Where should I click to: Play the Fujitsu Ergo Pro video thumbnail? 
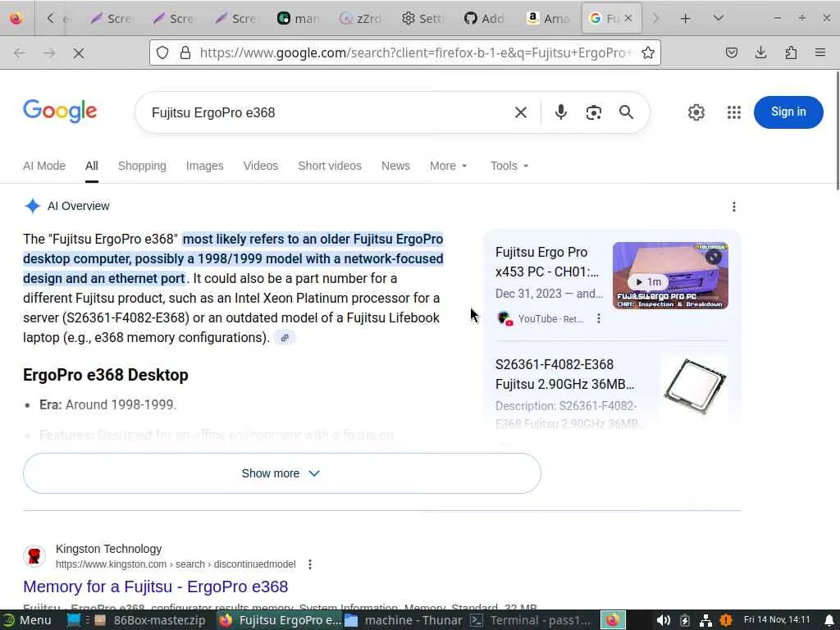(670, 276)
